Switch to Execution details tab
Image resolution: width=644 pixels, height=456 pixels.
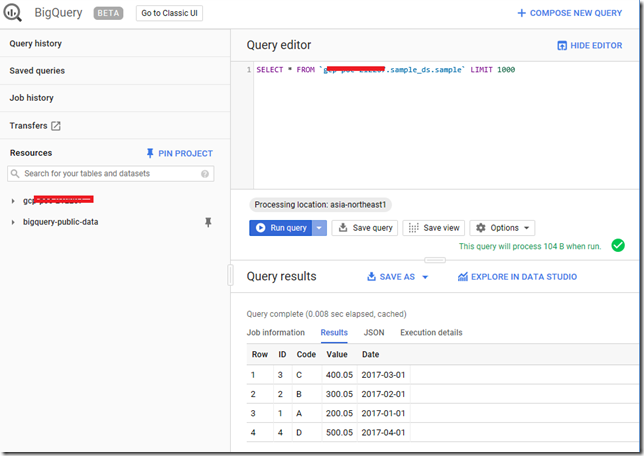pos(431,332)
